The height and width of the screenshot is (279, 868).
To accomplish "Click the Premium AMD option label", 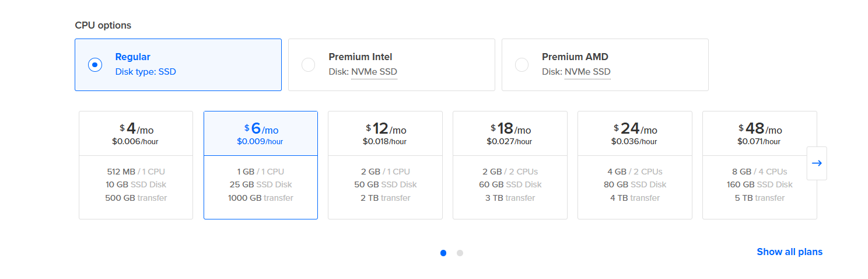I will (575, 57).
